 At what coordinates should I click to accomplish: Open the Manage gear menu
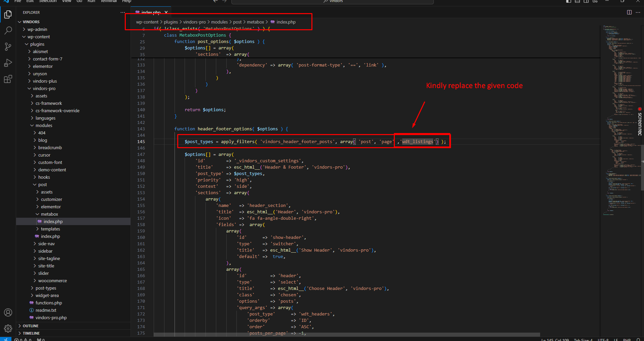pos(8,328)
